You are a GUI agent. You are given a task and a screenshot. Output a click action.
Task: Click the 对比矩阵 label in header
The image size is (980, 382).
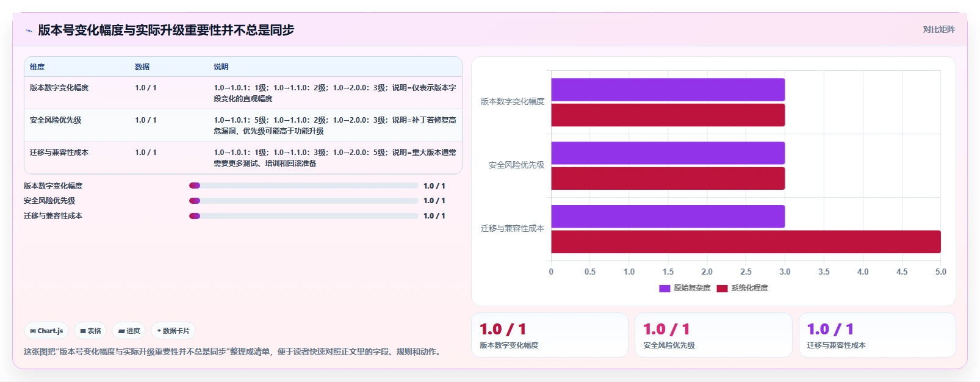pos(939,29)
